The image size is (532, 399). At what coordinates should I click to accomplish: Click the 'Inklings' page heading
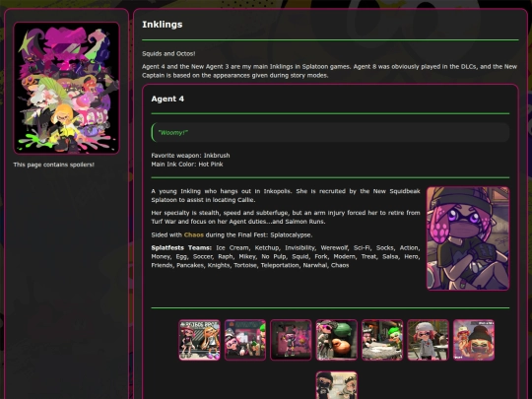(163, 25)
